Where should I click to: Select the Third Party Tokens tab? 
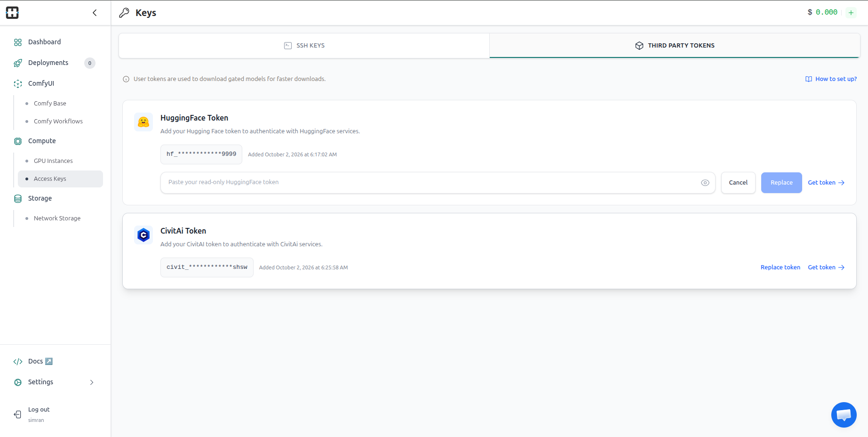pyautogui.click(x=675, y=46)
